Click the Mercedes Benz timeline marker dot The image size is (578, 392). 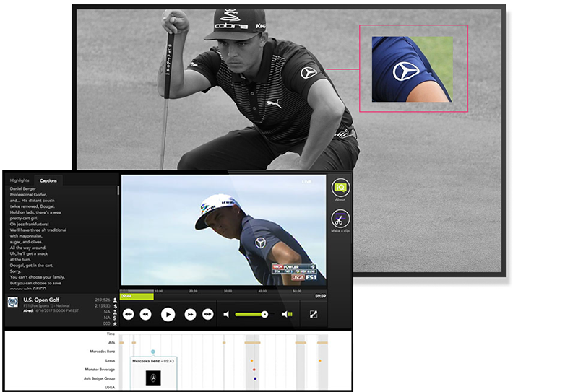point(153,352)
